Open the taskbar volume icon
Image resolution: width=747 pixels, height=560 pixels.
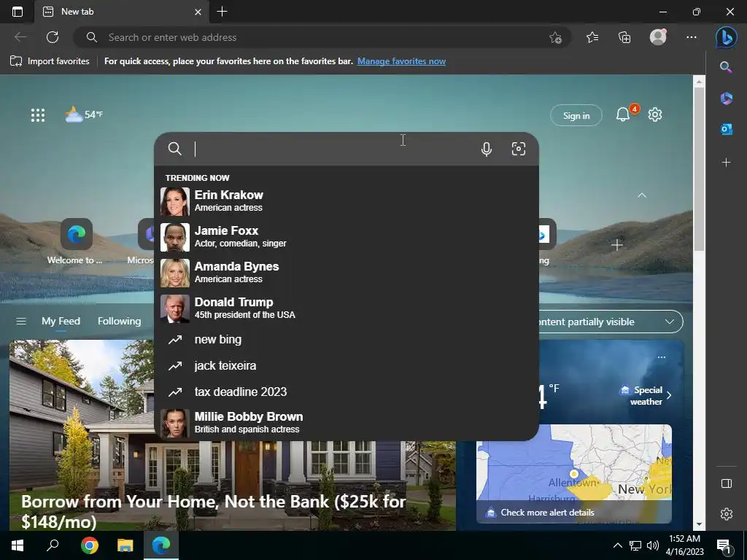tap(653, 545)
